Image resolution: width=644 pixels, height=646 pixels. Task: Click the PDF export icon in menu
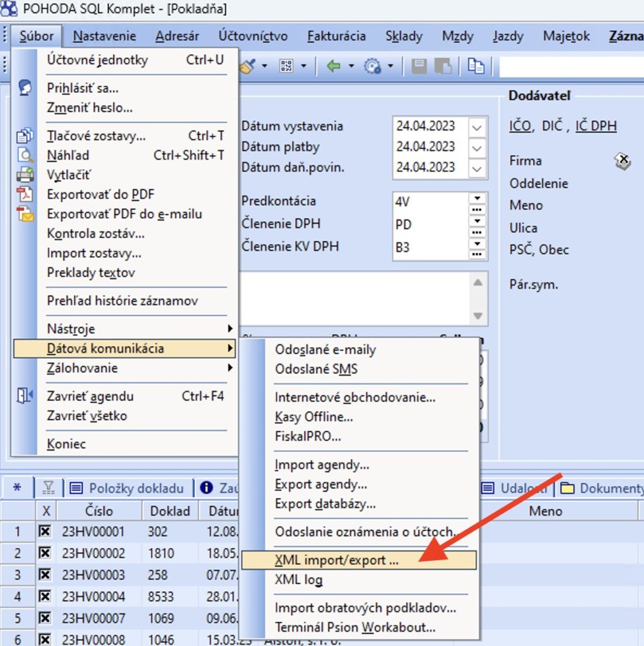pos(25,194)
